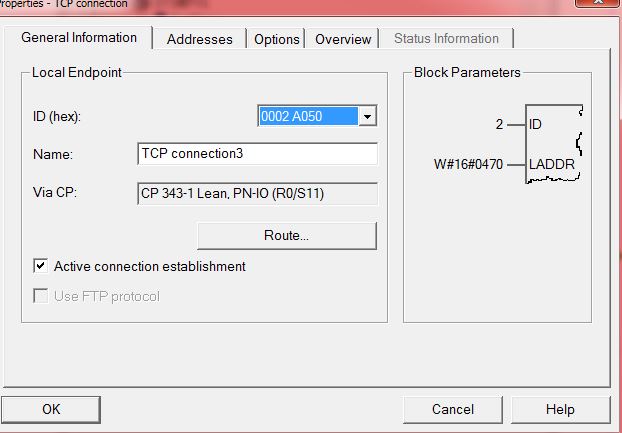Click the LADDR value W#16#0470

tap(468, 164)
